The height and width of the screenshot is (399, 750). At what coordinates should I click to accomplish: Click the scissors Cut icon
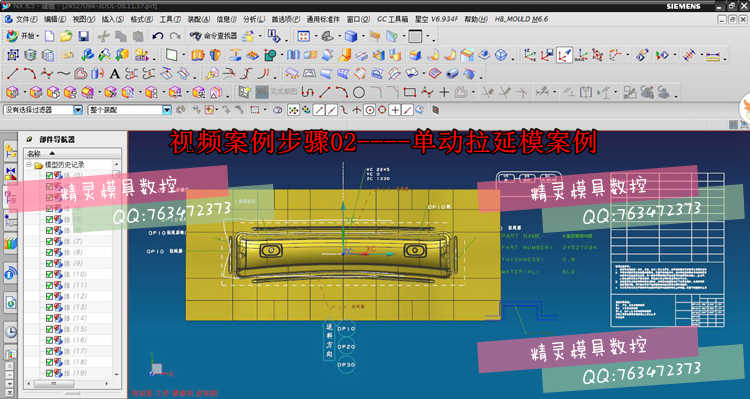point(103,36)
